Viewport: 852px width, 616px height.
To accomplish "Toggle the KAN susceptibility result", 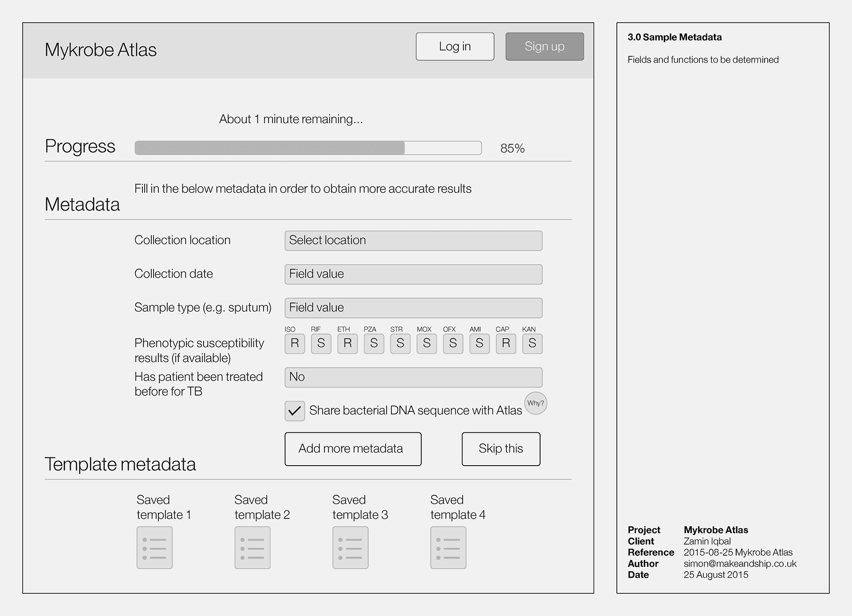I will click(532, 343).
